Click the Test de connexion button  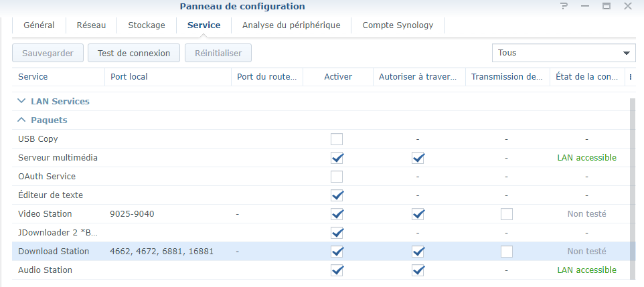click(x=134, y=53)
